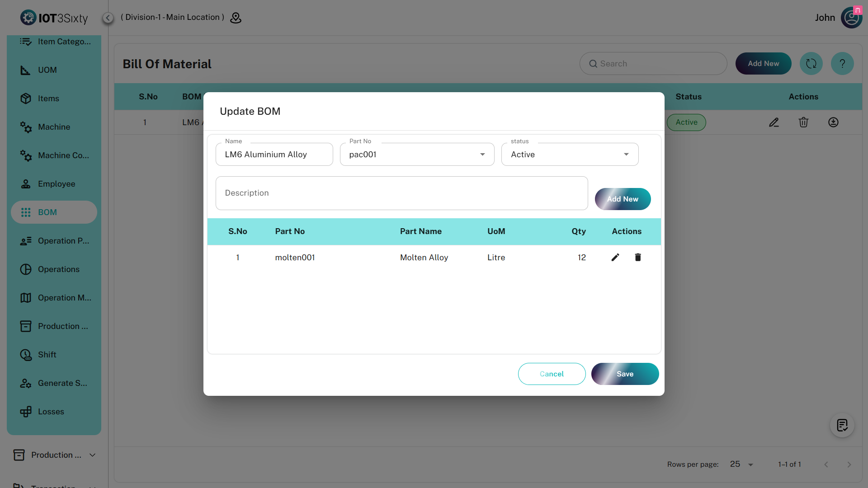Go to Operations in sidebar
This screenshot has height=488, width=868.
tap(58, 269)
